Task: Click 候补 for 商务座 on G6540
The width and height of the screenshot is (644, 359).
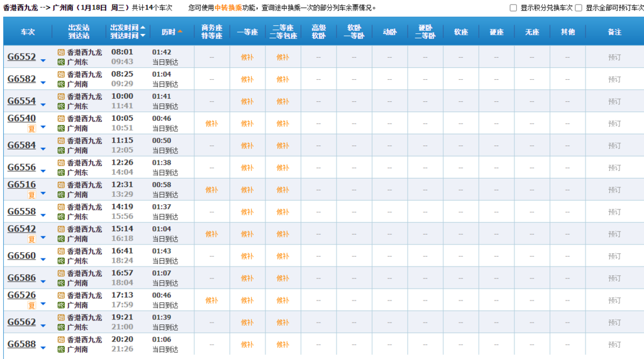Action: click(x=211, y=123)
